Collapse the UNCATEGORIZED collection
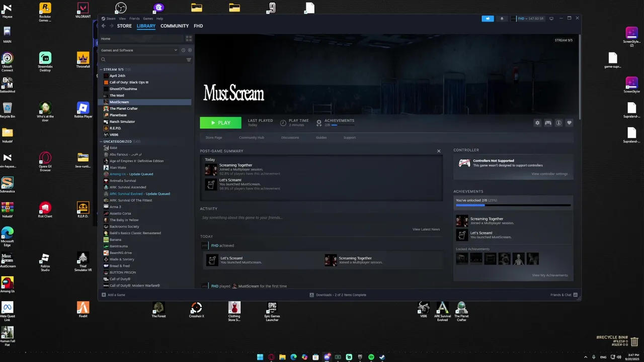 tap(101, 141)
